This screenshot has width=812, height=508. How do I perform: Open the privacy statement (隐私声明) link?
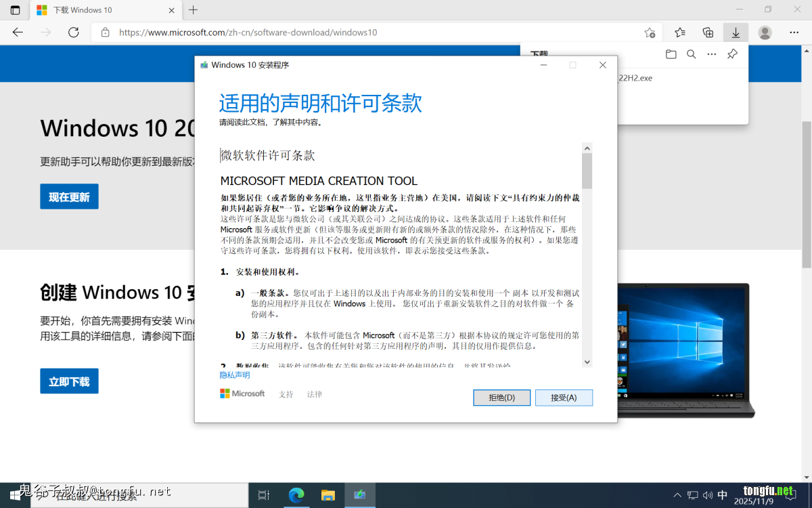pyautogui.click(x=235, y=375)
